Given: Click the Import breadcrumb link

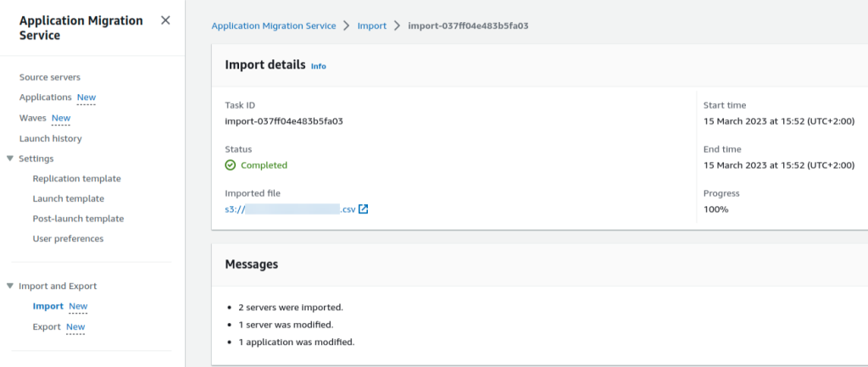Looking at the screenshot, I should (x=372, y=25).
